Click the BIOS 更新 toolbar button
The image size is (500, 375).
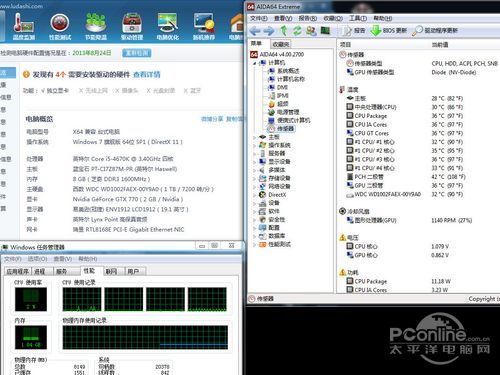coord(389,31)
